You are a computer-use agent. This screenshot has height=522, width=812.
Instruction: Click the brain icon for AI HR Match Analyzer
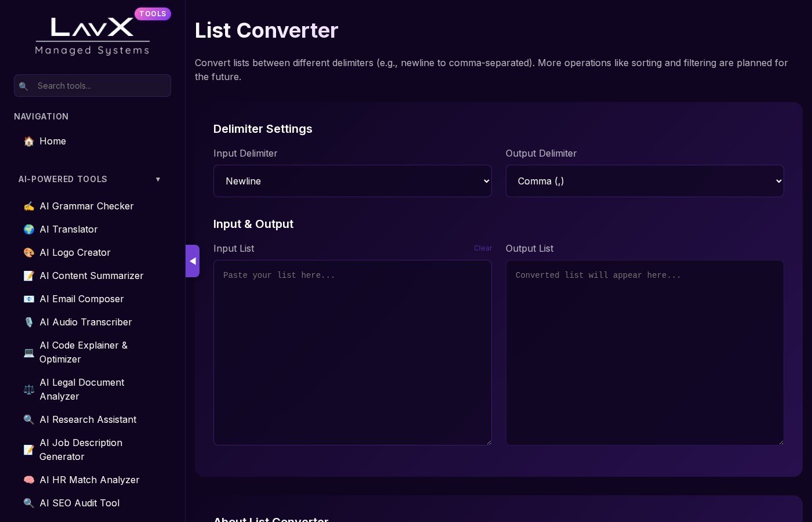click(28, 480)
